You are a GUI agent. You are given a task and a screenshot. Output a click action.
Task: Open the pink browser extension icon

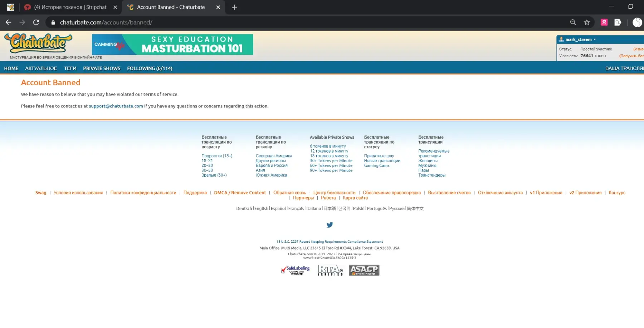click(604, 22)
